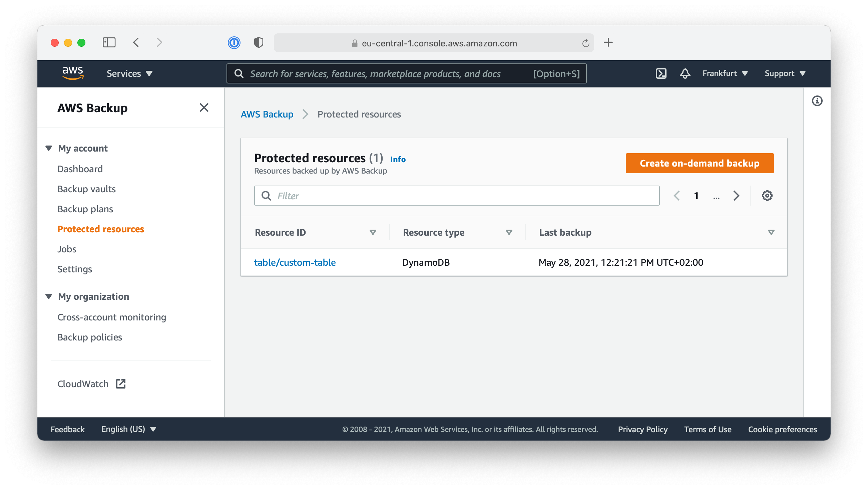The width and height of the screenshot is (868, 490).
Task: Open CloudWatch link in sidebar
Action: click(83, 384)
